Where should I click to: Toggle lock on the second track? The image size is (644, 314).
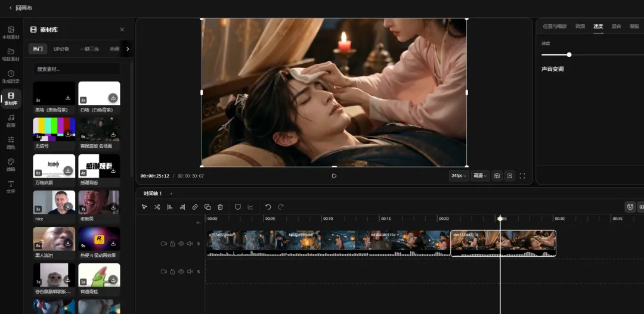tap(172, 271)
